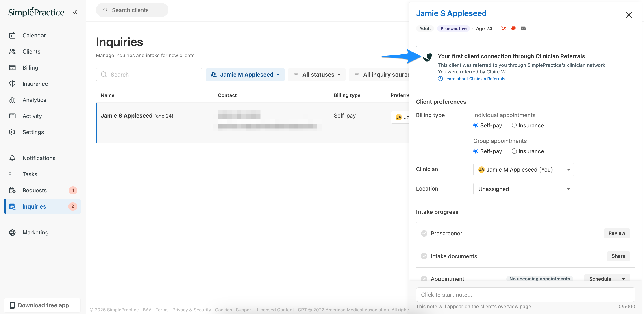The image size is (644, 314).
Task: Open the Learn about Clinician Referrals link
Action: coord(474,79)
